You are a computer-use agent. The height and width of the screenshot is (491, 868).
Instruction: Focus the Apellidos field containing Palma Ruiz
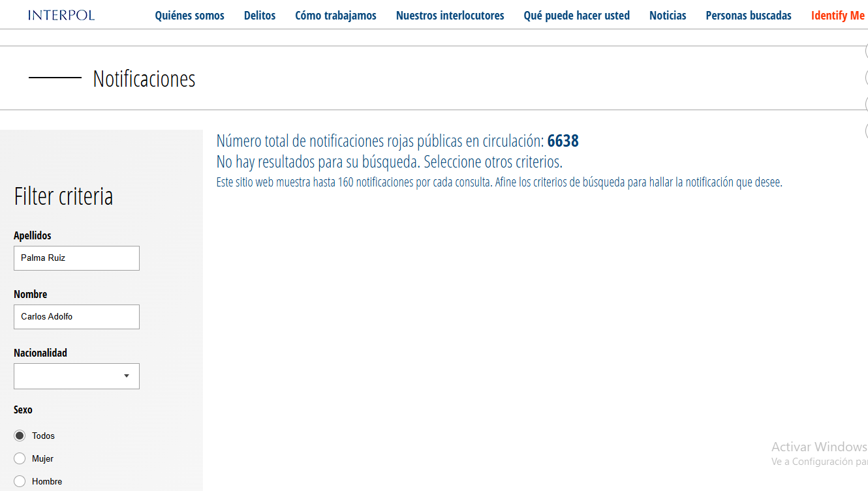(76, 258)
